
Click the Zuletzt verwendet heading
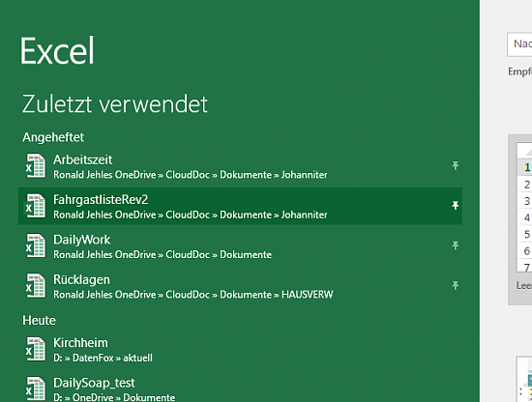[115, 104]
